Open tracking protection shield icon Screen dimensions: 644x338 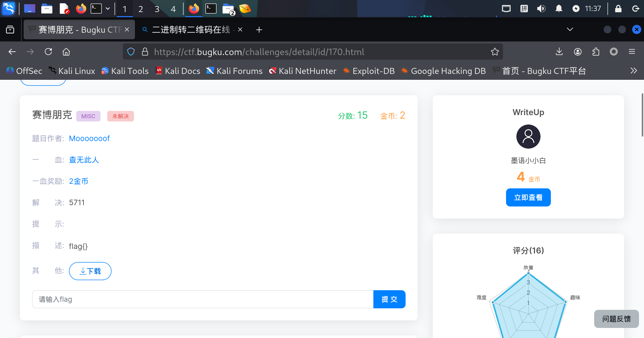[x=131, y=52]
